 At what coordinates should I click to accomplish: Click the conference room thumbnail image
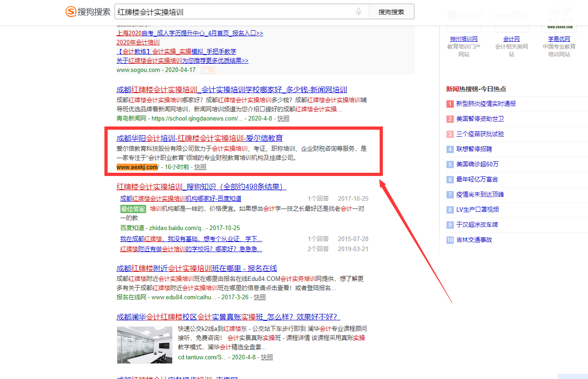click(144, 345)
